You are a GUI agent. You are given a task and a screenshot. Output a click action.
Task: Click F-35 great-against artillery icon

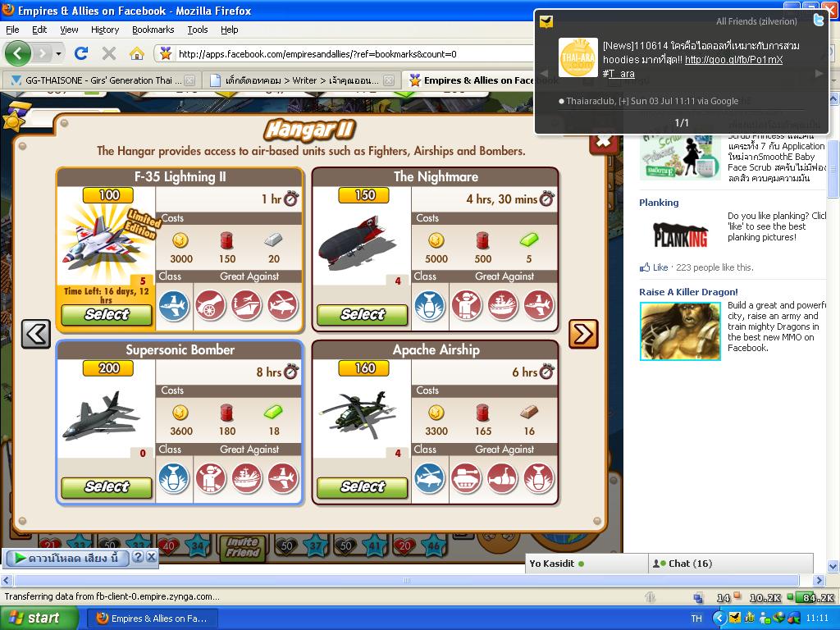pyautogui.click(x=210, y=306)
